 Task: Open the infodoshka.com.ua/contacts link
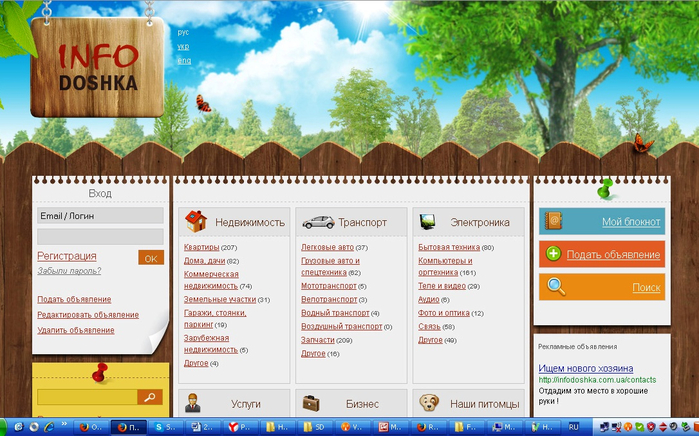[x=597, y=380]
